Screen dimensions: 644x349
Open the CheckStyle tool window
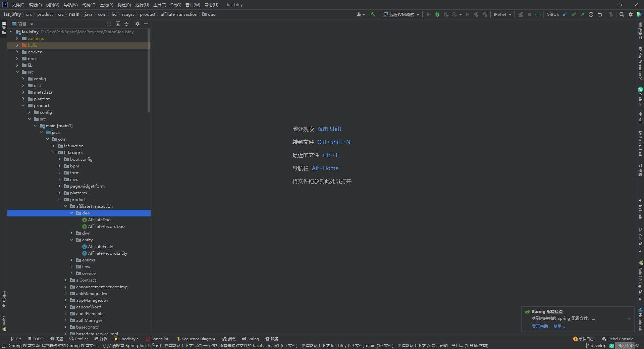click(x=126, y=339)
